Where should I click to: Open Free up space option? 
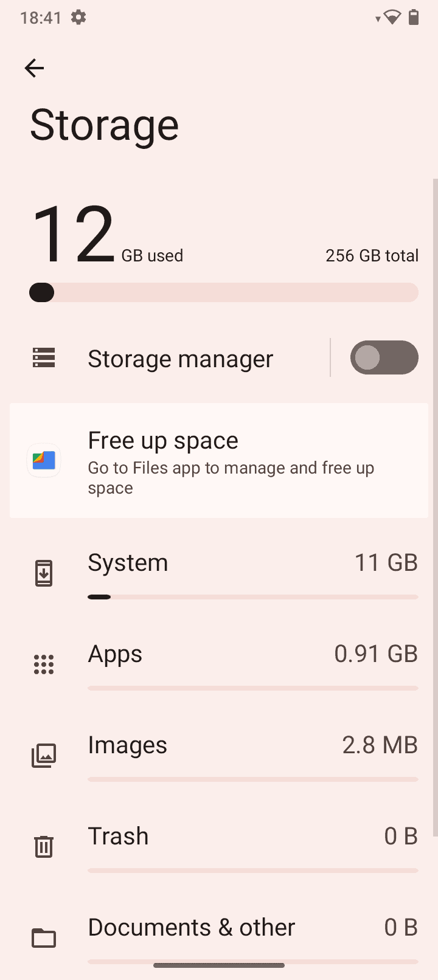click(163, 441)
